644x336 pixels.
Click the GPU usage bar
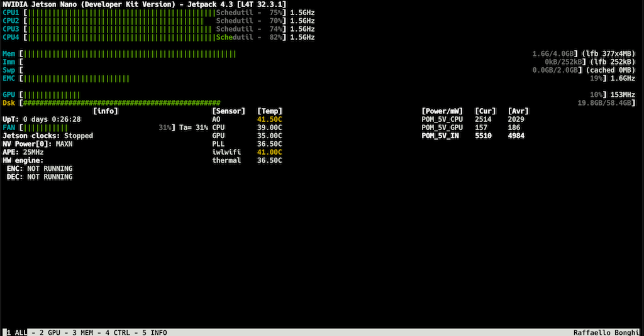click(313, 95)
